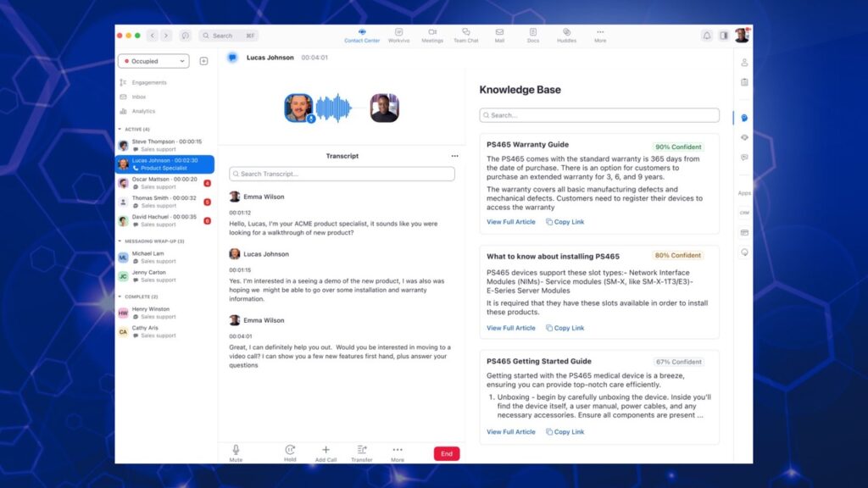
Task: Open Analytics in the left sidebar
Action: [143, 111]
